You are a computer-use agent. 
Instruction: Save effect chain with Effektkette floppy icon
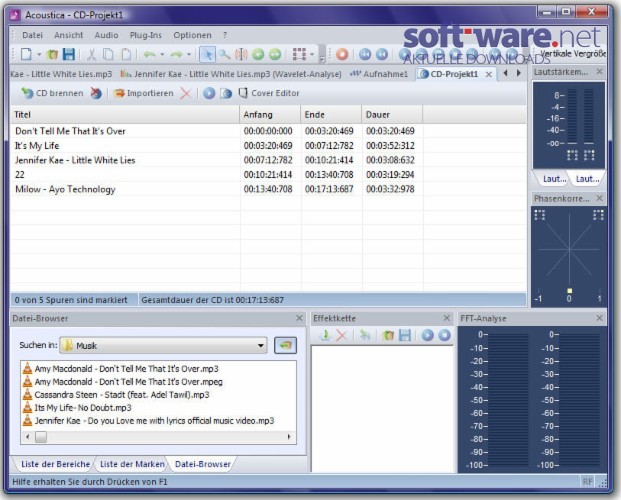pyautogui.click(x=405, y=335)
